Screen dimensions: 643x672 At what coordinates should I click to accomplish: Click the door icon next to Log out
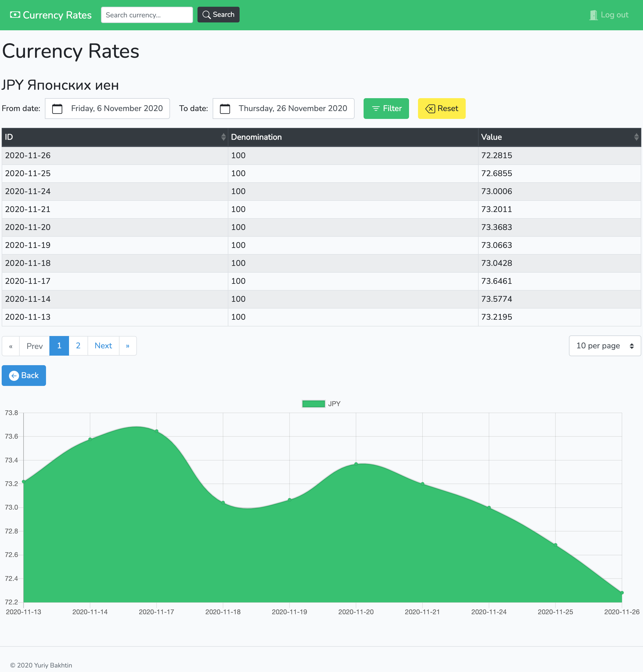593,15
